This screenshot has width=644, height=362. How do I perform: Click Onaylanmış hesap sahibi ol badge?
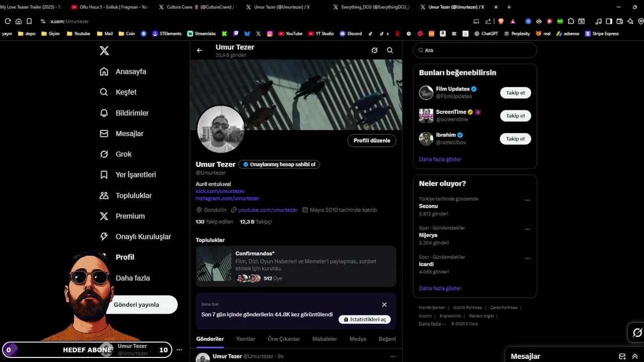point(279,164)
